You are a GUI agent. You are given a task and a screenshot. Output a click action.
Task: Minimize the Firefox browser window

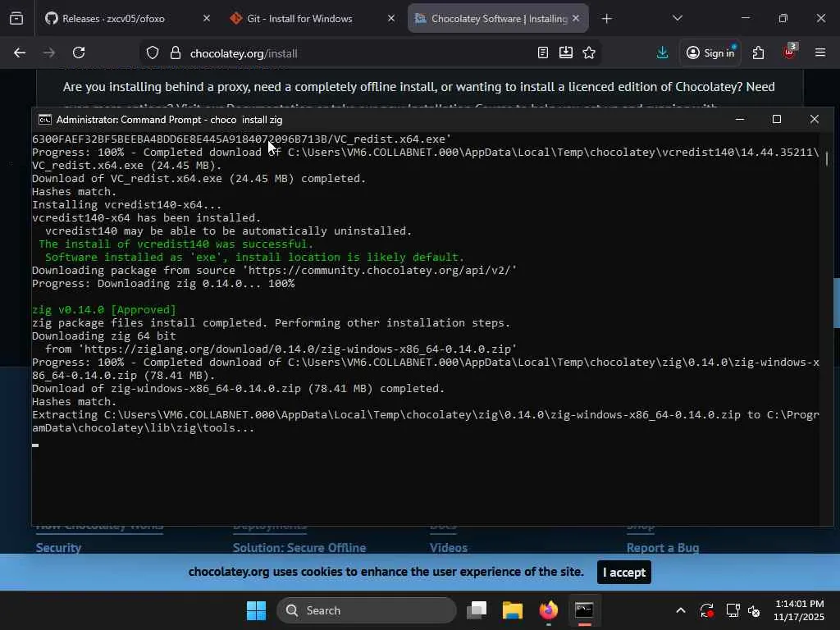pos(745,18)
